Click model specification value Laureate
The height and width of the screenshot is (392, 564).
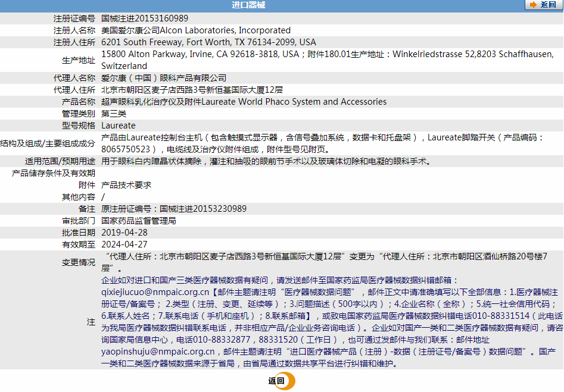click(119, 125)
